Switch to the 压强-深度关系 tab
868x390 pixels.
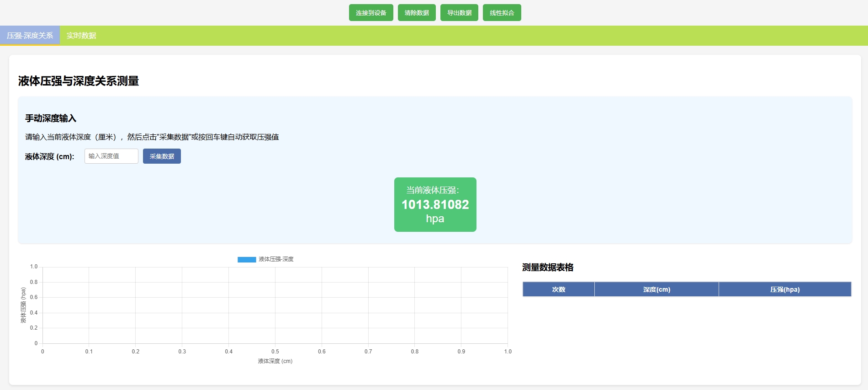click(30, 36)
